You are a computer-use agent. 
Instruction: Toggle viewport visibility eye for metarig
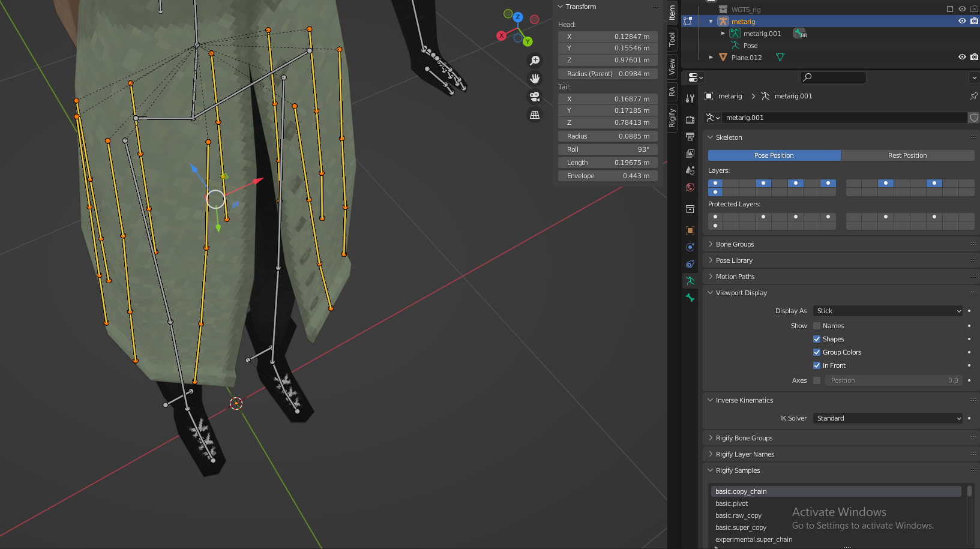[962, 21]
